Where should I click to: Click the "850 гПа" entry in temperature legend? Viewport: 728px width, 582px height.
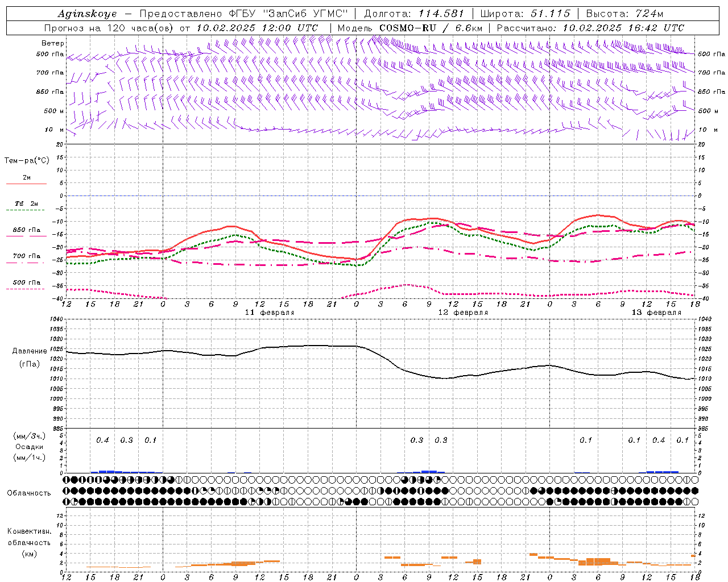pyautogui.click(x=27, y=230)
